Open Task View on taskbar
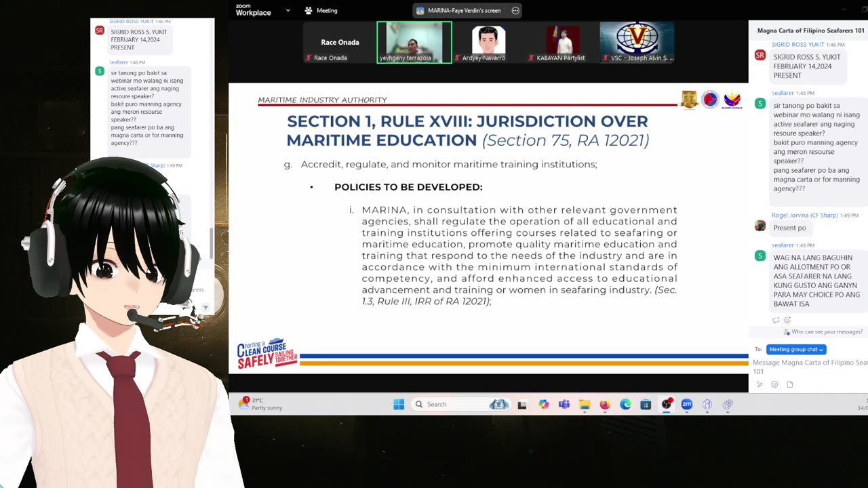Image resolution: width=868 pixels, height=488 pixels. [522, 405]
